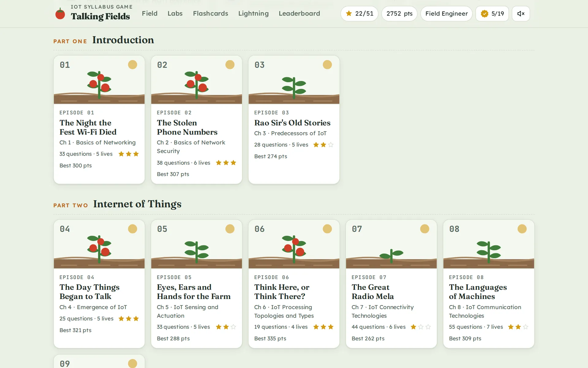588x368 pixels.
Task: Click the tomato plant art on Episode 02
Action: [x=197, y=85]
